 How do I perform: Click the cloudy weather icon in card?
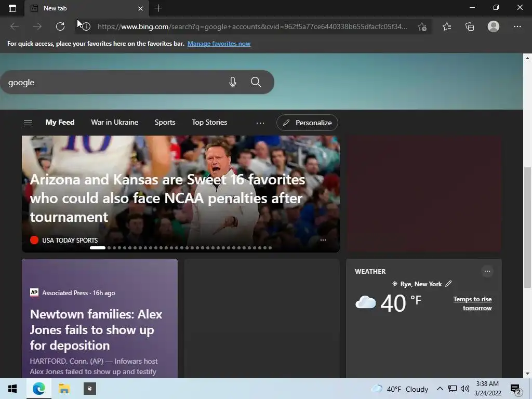365,302
